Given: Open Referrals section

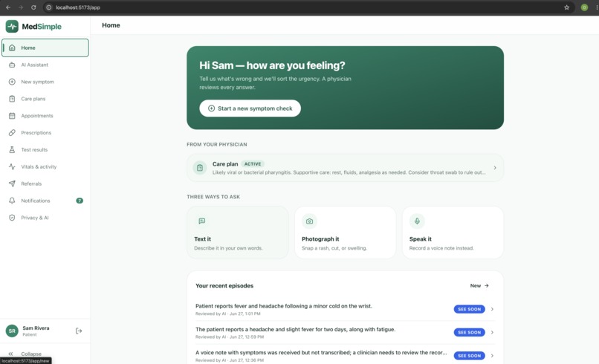Looking at the screenshot, I should (x=45, y=183).
